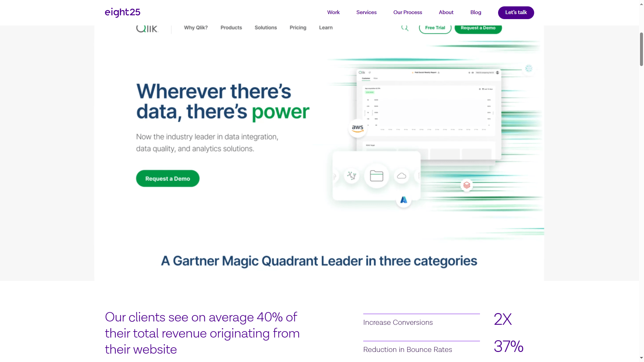This screenshot has width=644, height=362.
Task: Open the Pricing menu item on Qlik
Action: point(298,27)
